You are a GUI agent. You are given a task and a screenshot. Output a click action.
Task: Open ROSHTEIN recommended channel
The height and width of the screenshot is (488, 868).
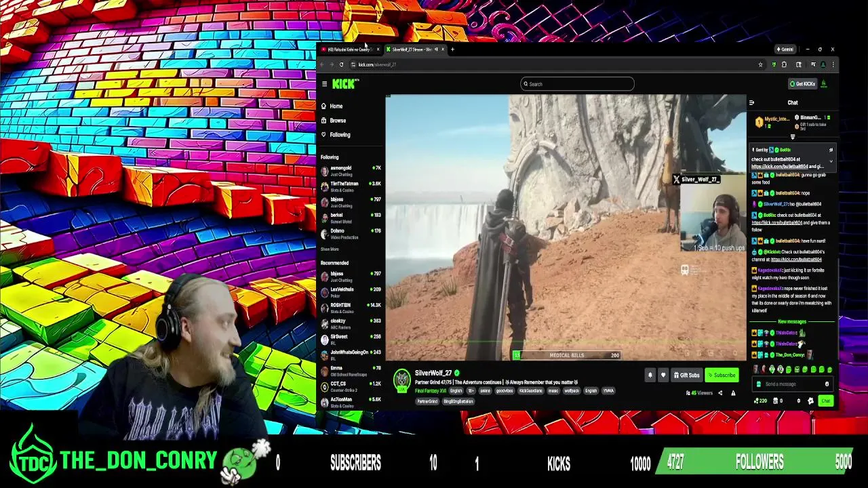tap(351, 308)
